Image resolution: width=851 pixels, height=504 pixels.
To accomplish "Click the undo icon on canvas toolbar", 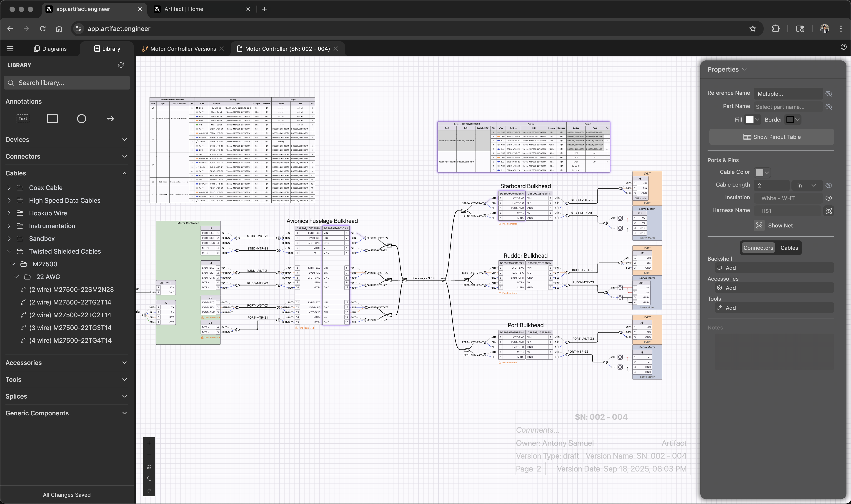I will point(149,479).
